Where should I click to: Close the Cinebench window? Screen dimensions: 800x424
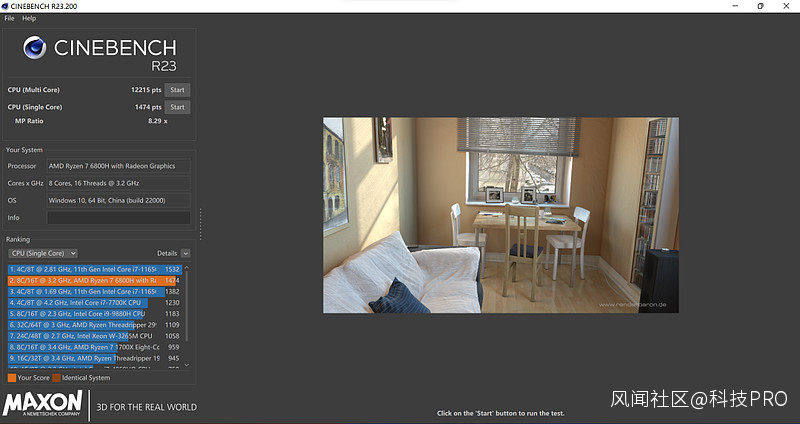coord(786,6)
